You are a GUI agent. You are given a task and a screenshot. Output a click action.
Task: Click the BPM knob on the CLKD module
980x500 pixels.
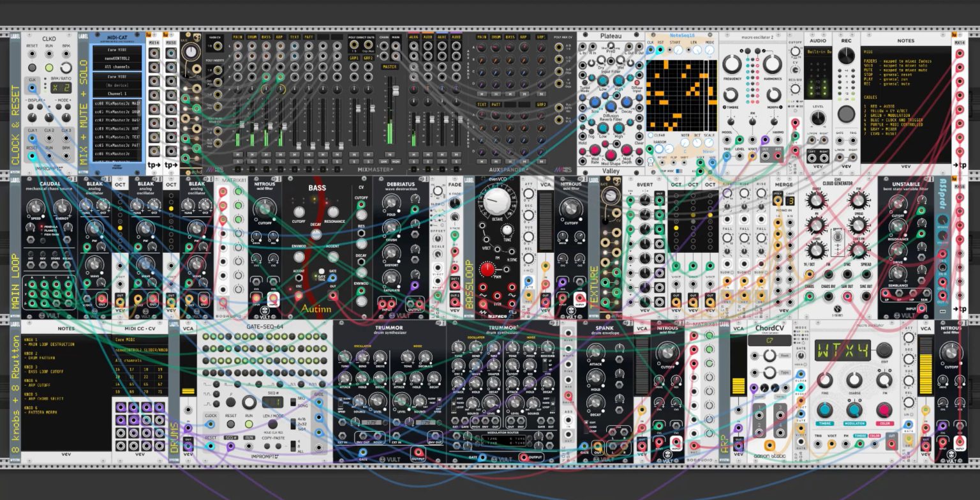click(66, 67)
